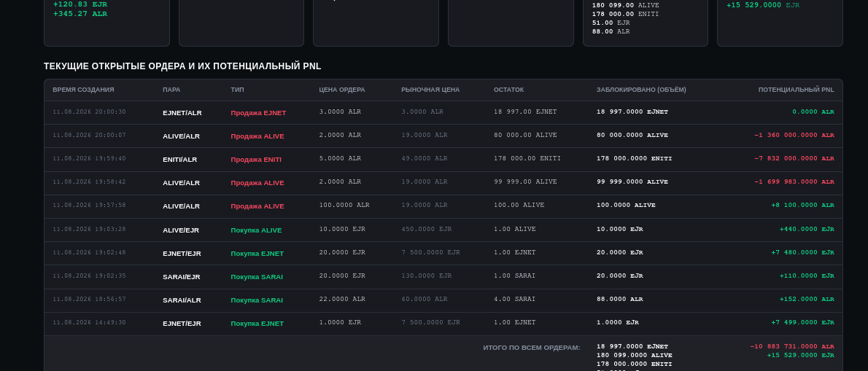Viewport: 868px width, 371px height.
Task: Select the SARAI/ALR pair row
Action: pyautogui.click(x=443, y=300)
